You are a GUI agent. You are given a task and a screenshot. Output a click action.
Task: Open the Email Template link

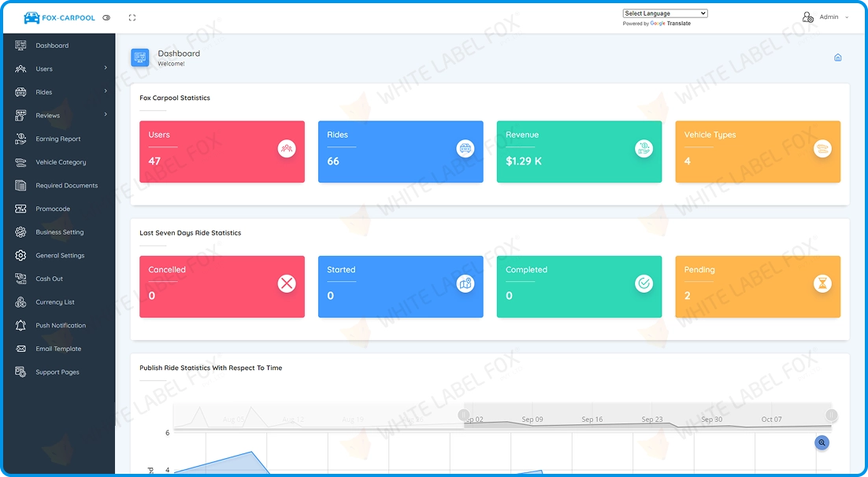(58, 349)
